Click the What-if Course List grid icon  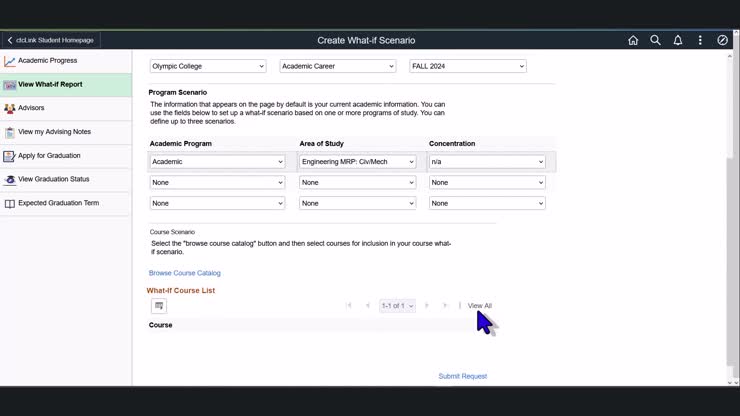pyautogui.click(x=159, y=306)
